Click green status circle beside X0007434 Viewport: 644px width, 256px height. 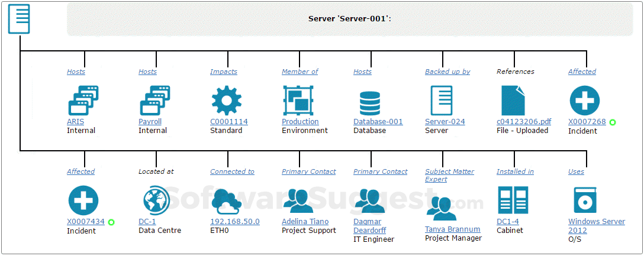click(x=111, y=222)
